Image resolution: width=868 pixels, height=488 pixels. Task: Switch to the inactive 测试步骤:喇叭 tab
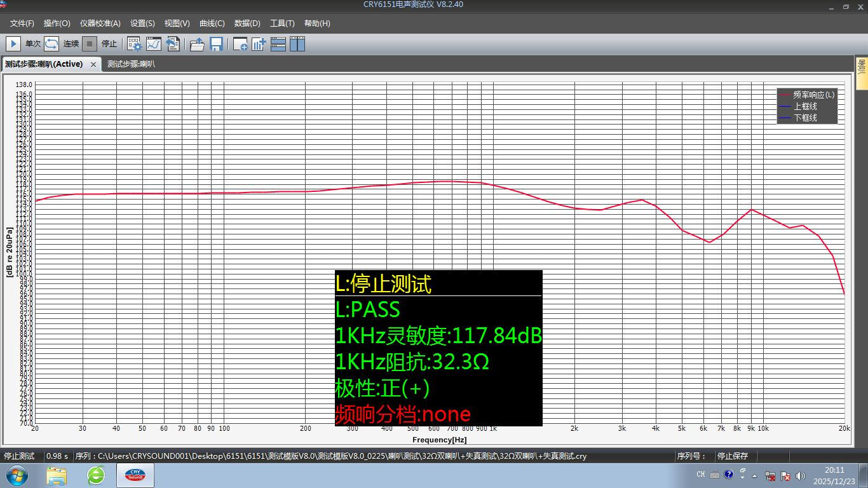[131, 64]
